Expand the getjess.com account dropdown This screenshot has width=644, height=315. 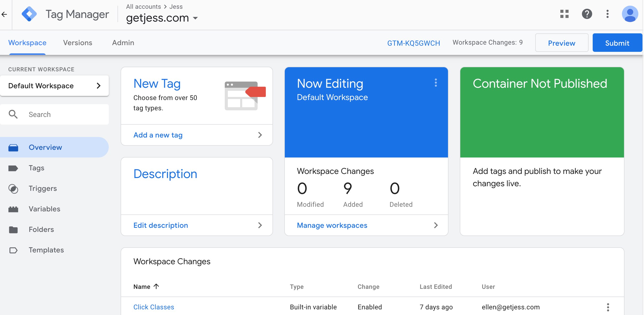tap(195, 18)
